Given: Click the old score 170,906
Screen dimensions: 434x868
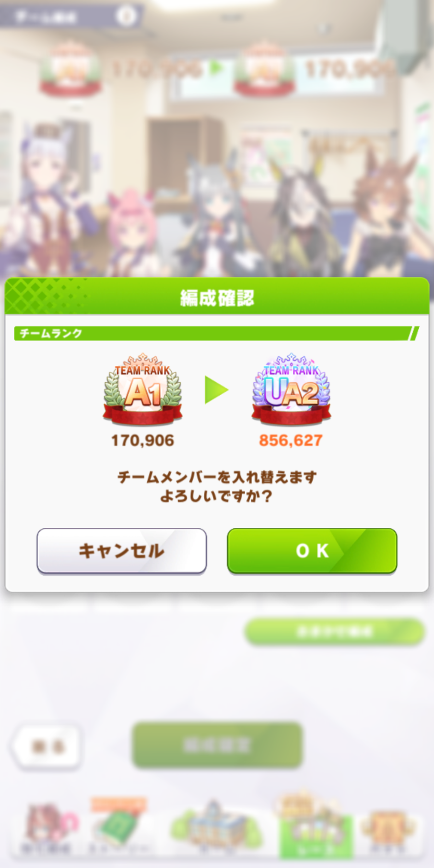Looking at the screenshot, I should pos(142,440).
